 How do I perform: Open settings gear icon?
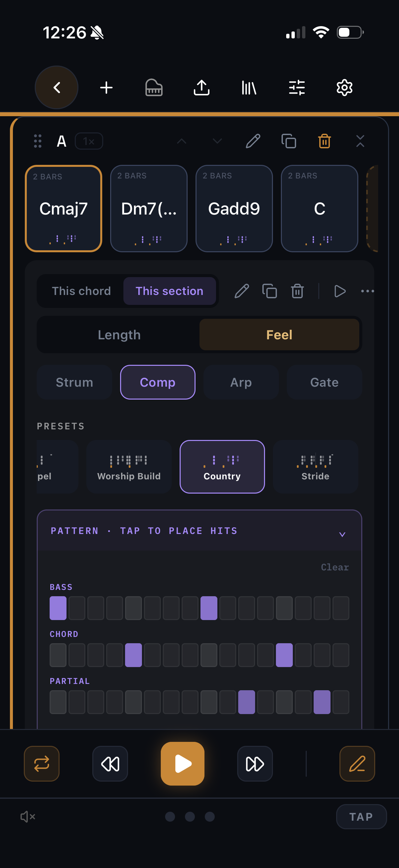click(344, 88)
